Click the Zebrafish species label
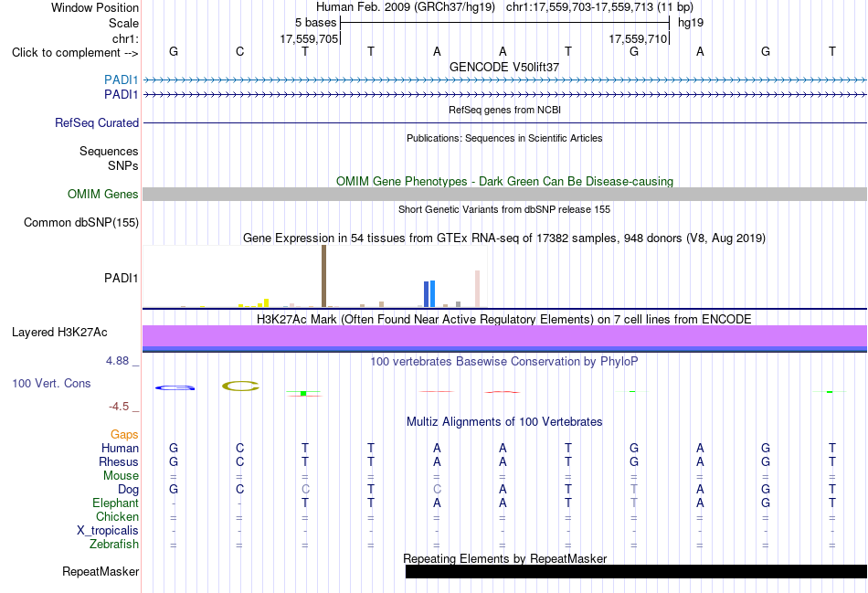The height and width of the screenshot is (593, 868). pos(113,545)
